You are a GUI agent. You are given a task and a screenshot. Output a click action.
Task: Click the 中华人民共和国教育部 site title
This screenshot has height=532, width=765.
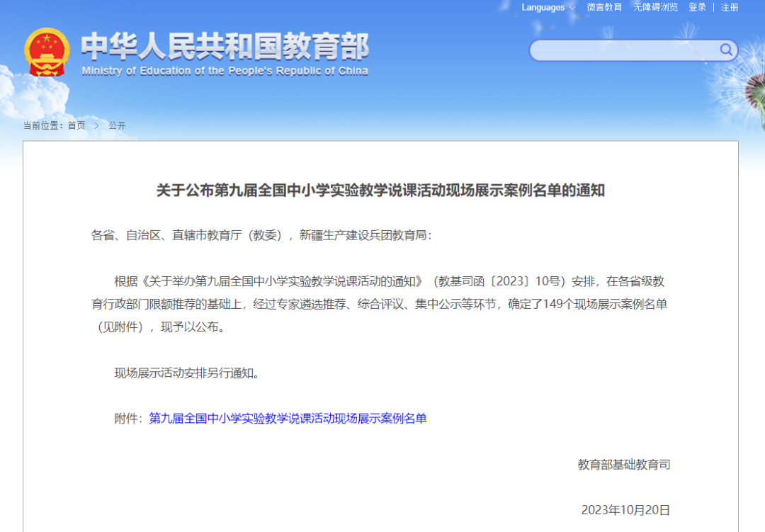(225, 47)
